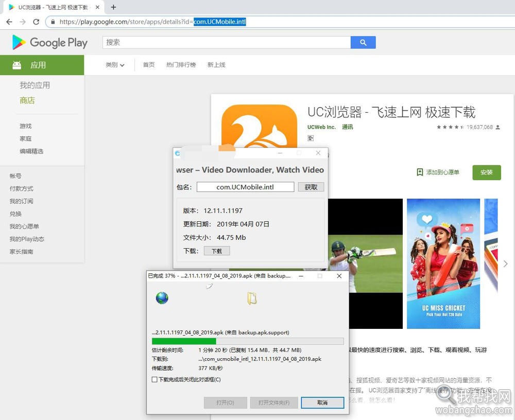This screenshot has height=420, width=515.
Task: Click the 添加到心愿单 link
Action: point(442,172)
